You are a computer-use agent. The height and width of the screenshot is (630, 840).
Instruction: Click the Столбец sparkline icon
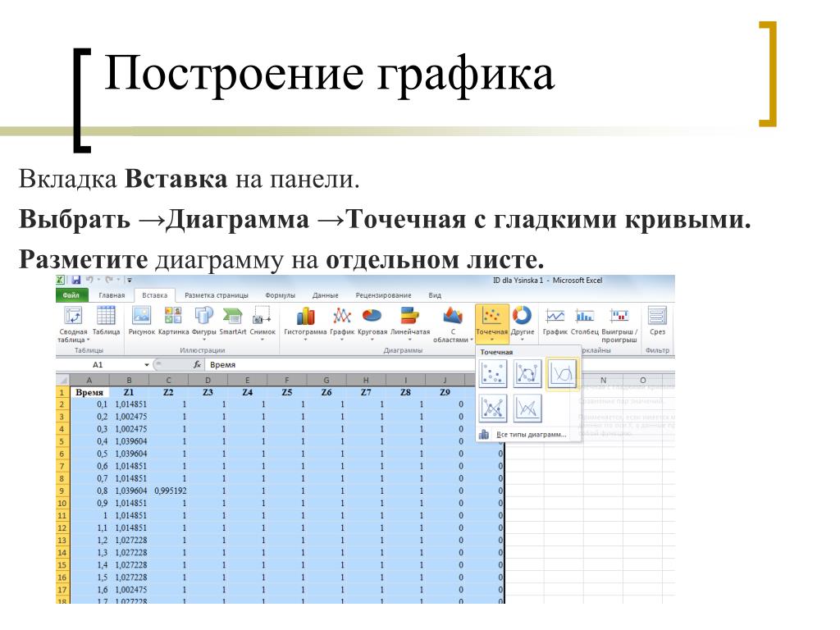[x=584, y=316]
